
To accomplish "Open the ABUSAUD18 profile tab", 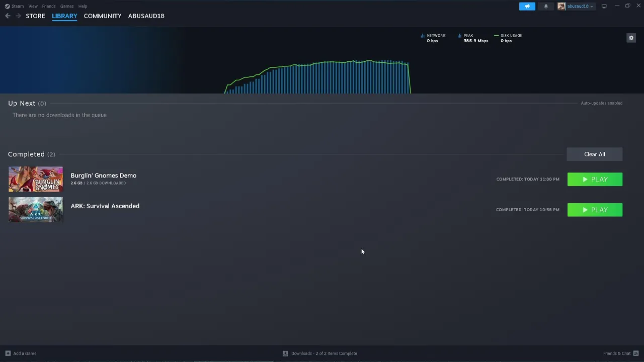I will tap(146, 16).
